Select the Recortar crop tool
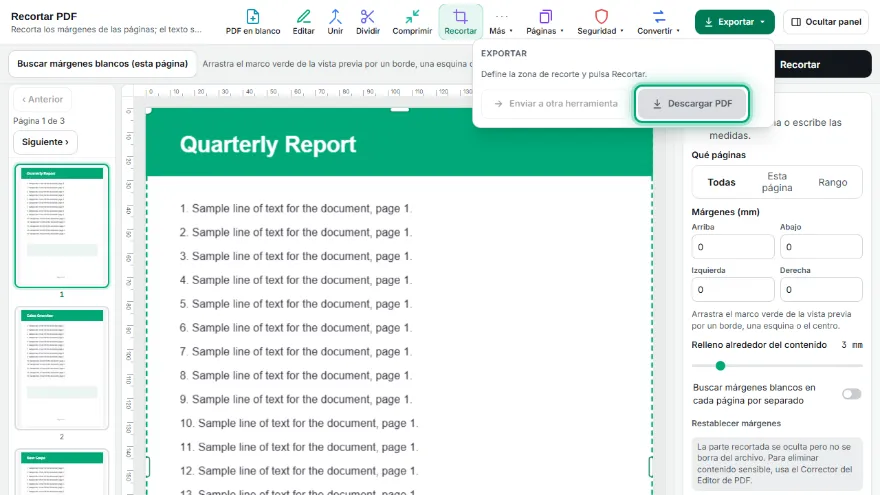The height and width of the screenshot is (495, 880). 460,22
